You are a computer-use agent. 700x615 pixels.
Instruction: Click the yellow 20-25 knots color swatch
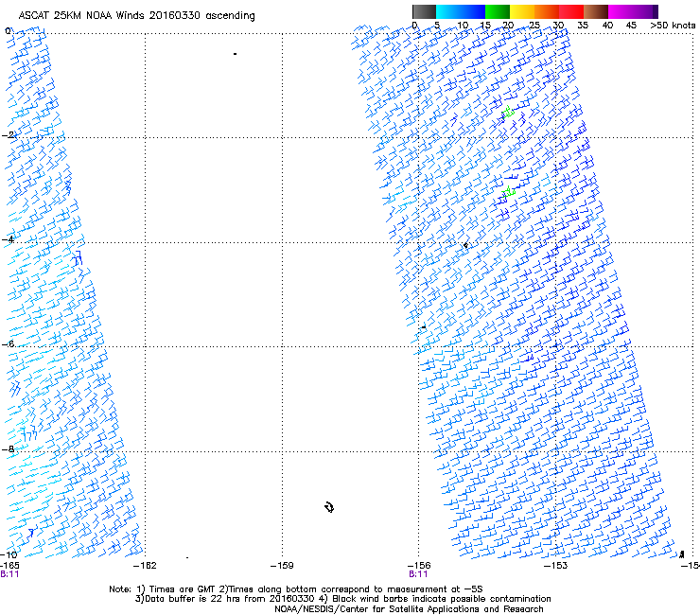[522, 11]
